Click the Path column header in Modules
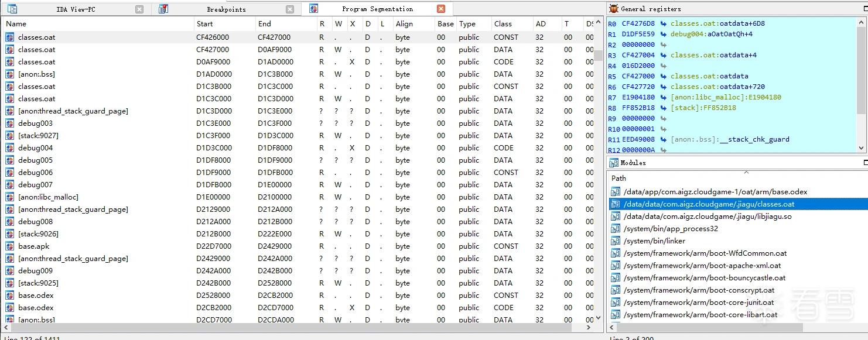The height and width of the screenshot is (340, 868). pos(737,178)
